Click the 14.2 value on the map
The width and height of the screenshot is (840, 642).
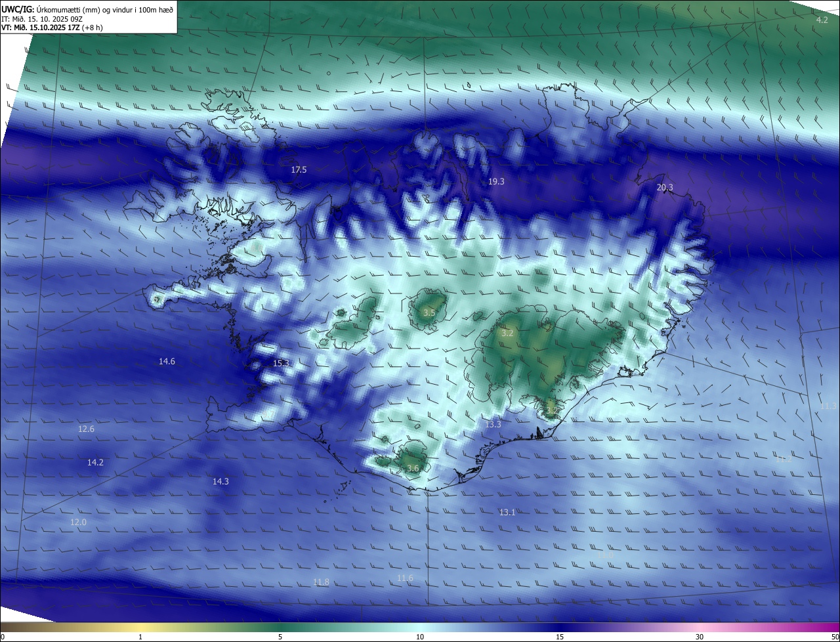coord(95,462)
